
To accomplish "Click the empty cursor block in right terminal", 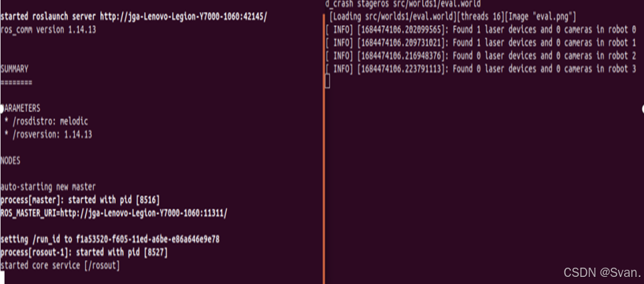I will point(328,82).
